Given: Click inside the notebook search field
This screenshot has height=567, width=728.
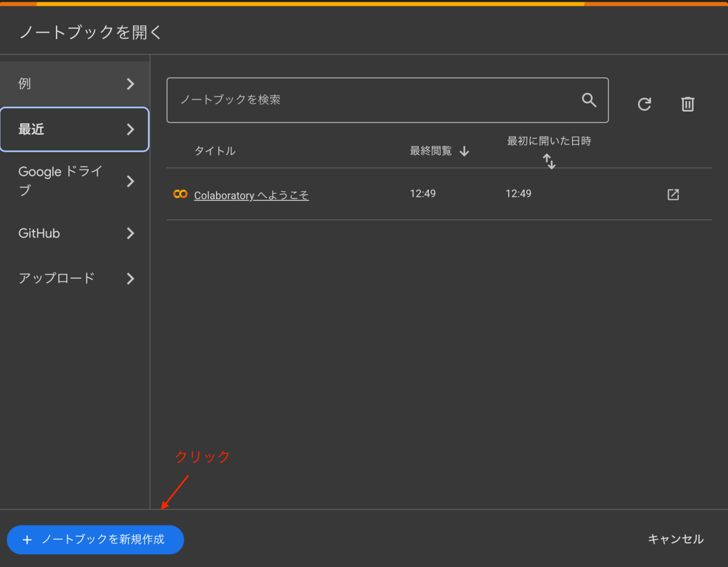Looking at the screenshot, I should [364, 100].
